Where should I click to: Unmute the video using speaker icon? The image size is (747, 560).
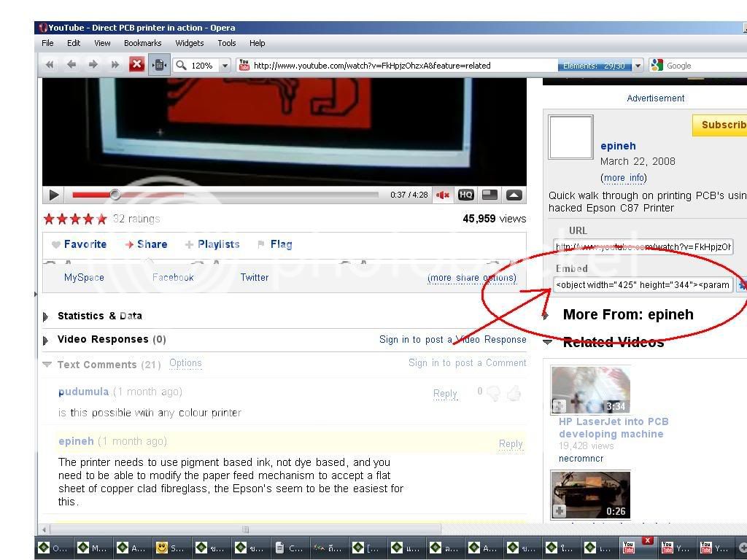443,195
